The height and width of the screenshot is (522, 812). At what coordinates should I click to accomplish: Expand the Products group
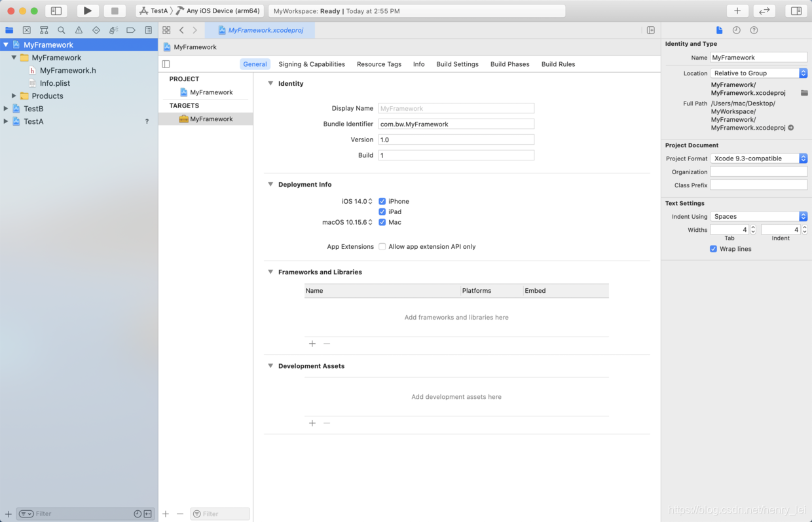[x=14, y=96]
